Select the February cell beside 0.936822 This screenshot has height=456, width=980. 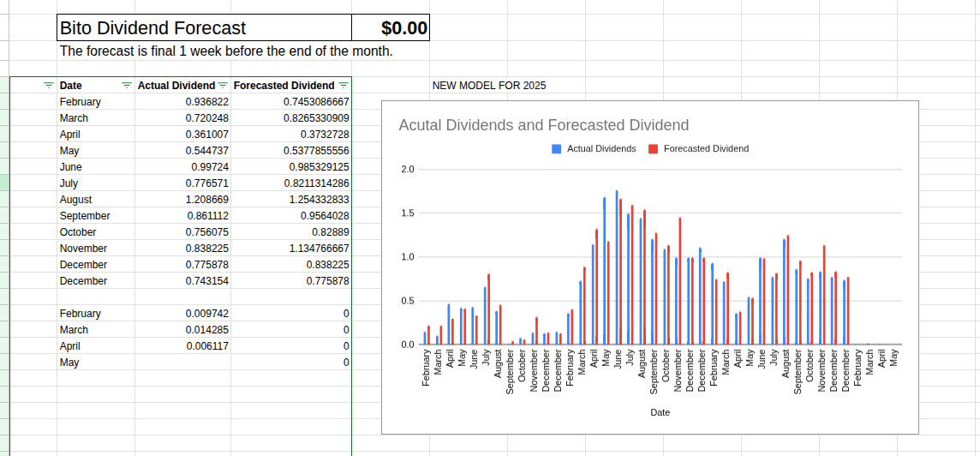click(x=96, y=102)
